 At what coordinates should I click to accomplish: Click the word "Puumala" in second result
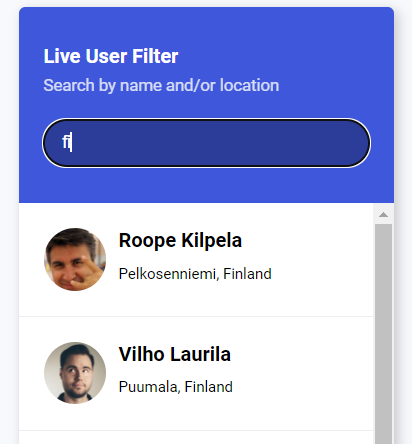click(149, 387)
